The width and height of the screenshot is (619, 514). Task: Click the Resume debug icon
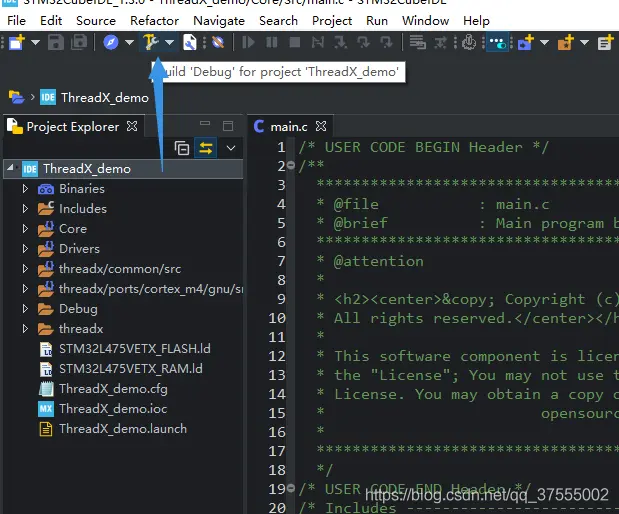[248, 42]
